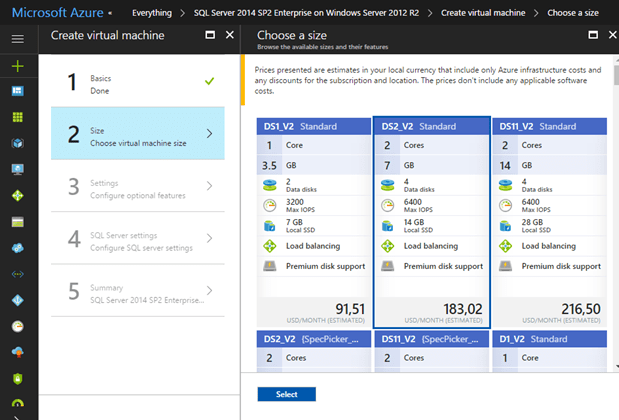
Task: Open the Storage accounts icon in the sidebar
Action: 18,222
